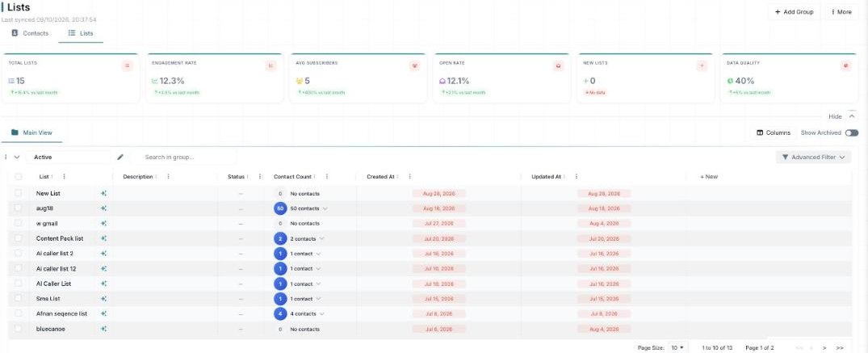Viewport: 868px width, 353px height.
Task: Expand the 4 contacts dropdown for Afnan seqence list
Action: pyautogui.click(x=322, y=313)
